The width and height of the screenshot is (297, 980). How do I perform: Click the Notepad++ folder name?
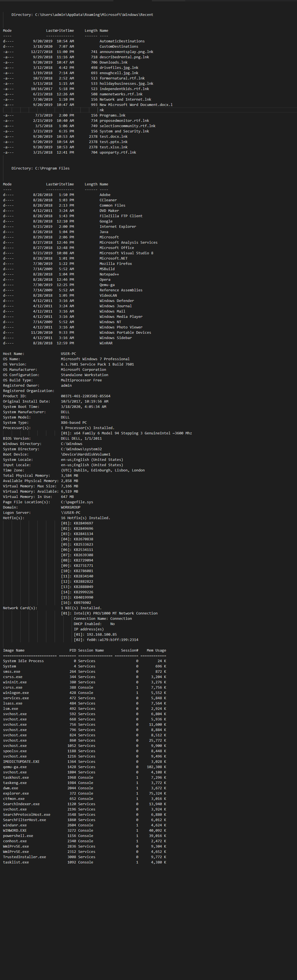pos(109,274)
